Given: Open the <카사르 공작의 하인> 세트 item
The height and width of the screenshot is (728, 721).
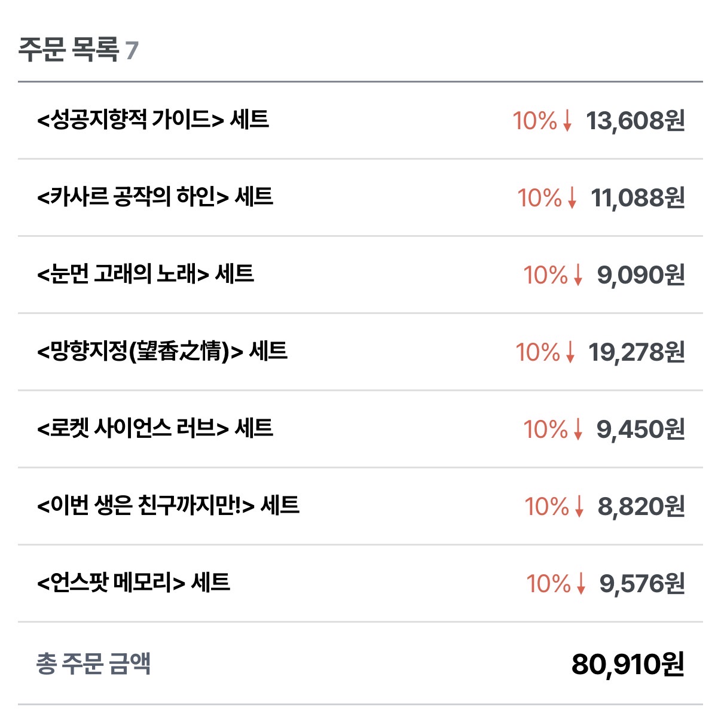Looking at the screenshot, I should 155,197.
